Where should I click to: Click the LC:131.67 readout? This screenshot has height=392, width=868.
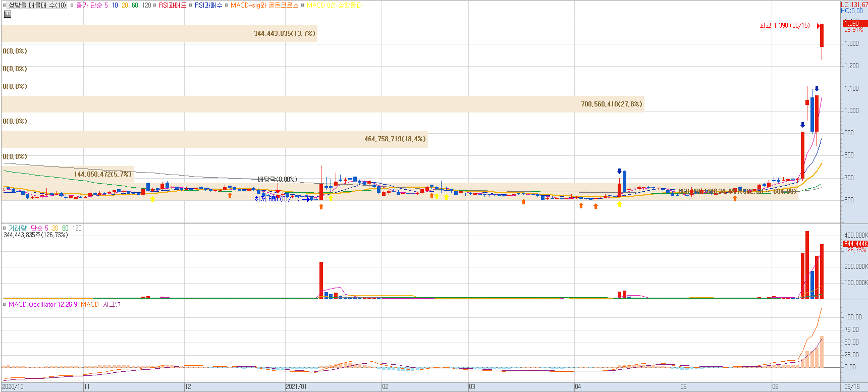[x=854, y=5]
